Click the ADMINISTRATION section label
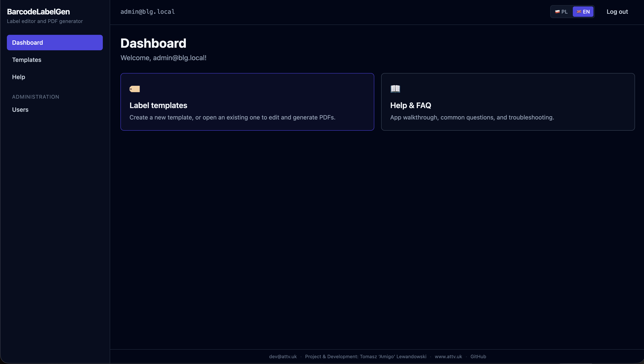Screen dimensions: 644x364 pos(36,97)
